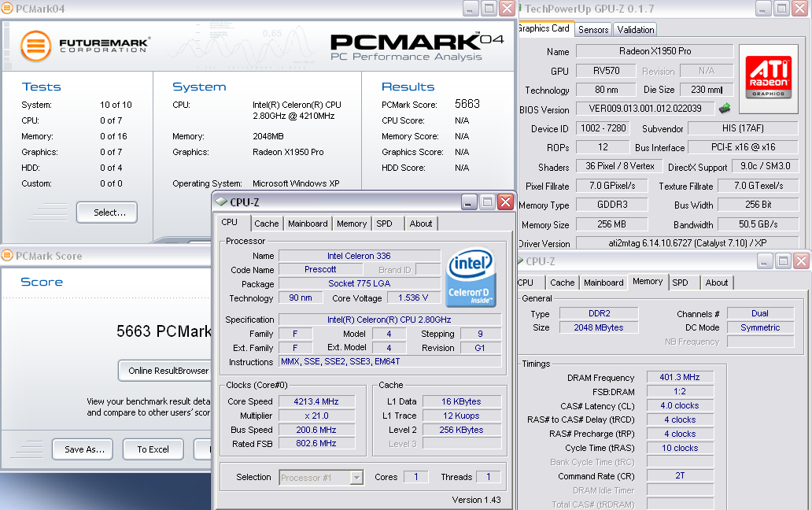The image size is (812, 510).
Task: Click the DC Mode value Symmetric
Action: [760, 327]
